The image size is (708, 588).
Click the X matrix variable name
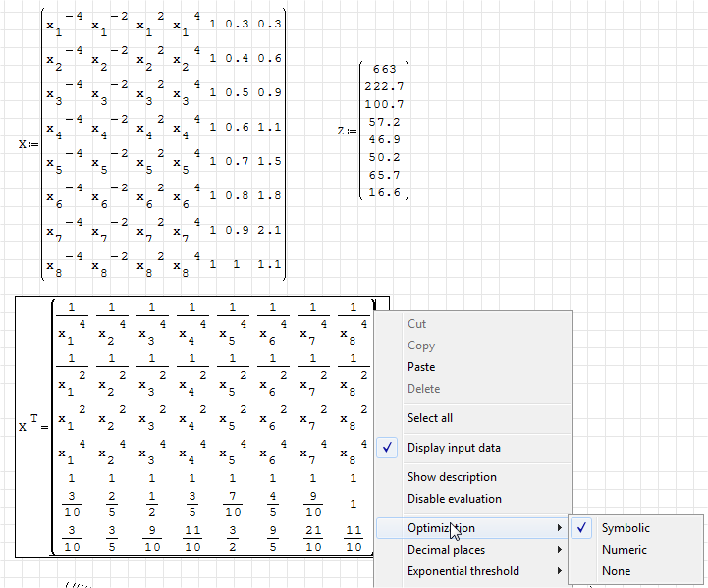point(23,144)
